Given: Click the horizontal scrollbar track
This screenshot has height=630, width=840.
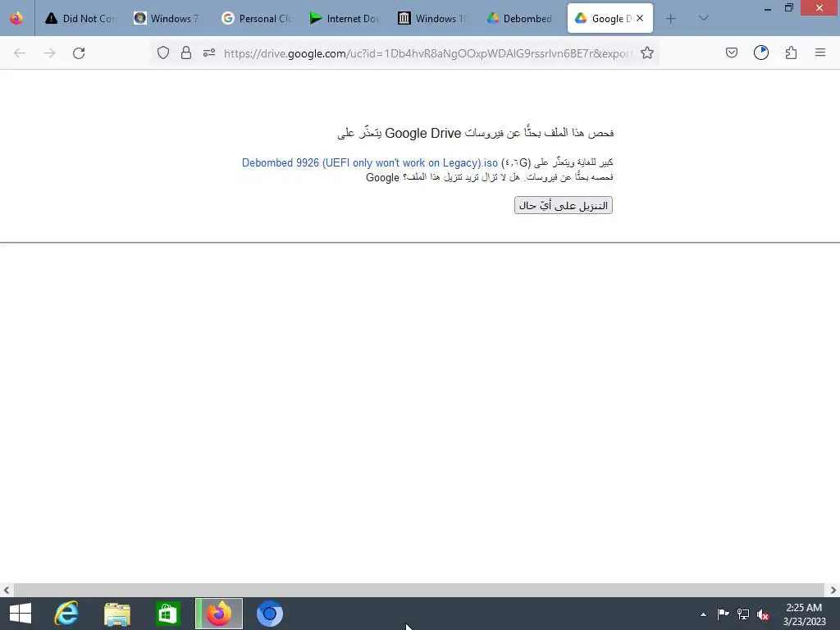Looking at the screenshot, I should tap(418, 590).
